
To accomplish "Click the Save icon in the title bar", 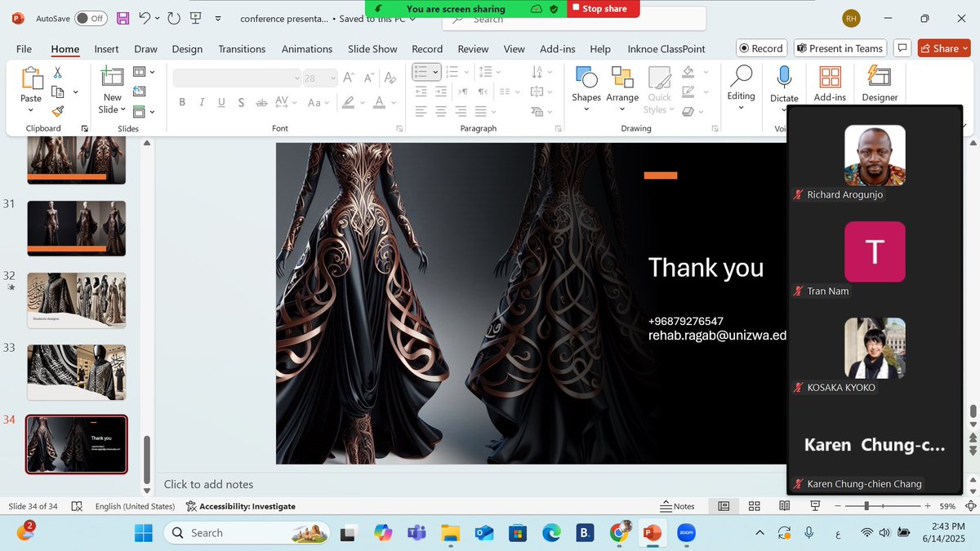I will tap(122, 18).
